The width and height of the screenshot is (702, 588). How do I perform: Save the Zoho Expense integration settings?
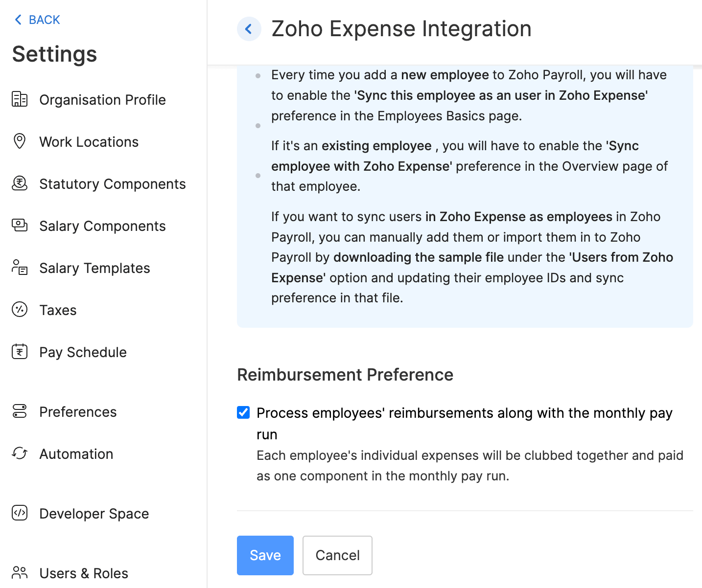point(265,555)
